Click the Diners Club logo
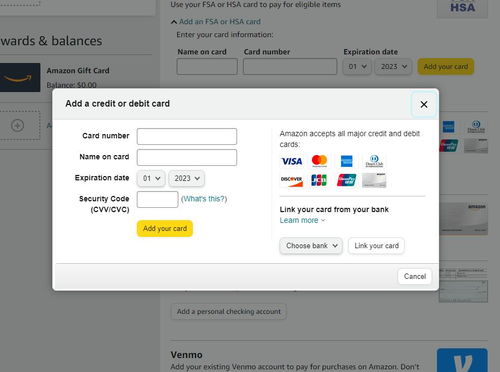 click(x=374, y=161)
